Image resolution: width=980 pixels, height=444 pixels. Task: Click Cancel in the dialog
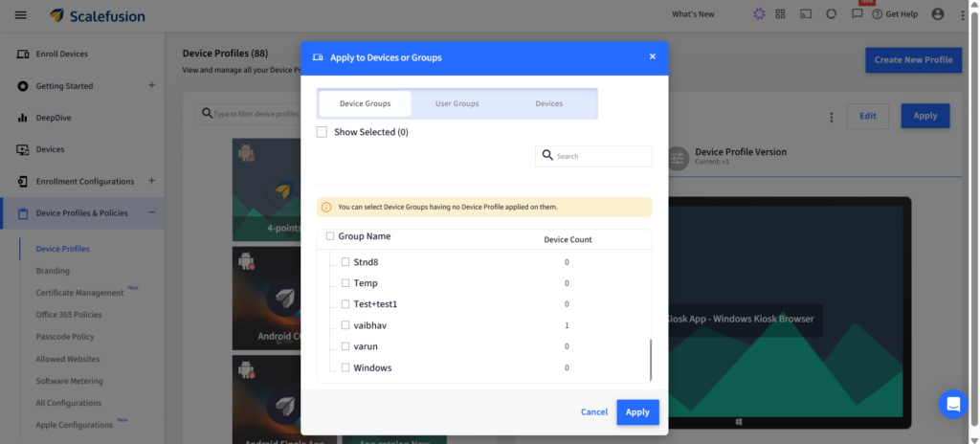pyautogui.click(x=593, y=412)
